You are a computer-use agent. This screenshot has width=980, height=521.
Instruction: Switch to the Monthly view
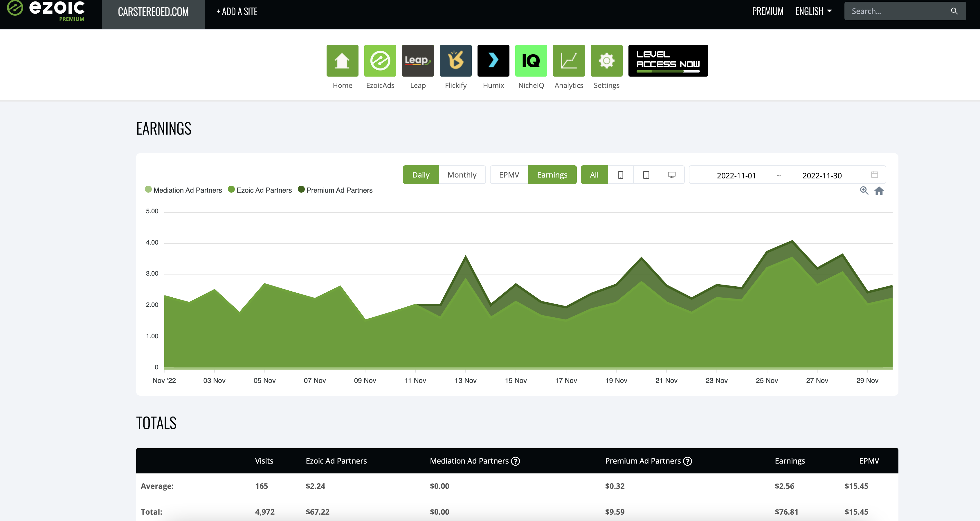point(462,175)
